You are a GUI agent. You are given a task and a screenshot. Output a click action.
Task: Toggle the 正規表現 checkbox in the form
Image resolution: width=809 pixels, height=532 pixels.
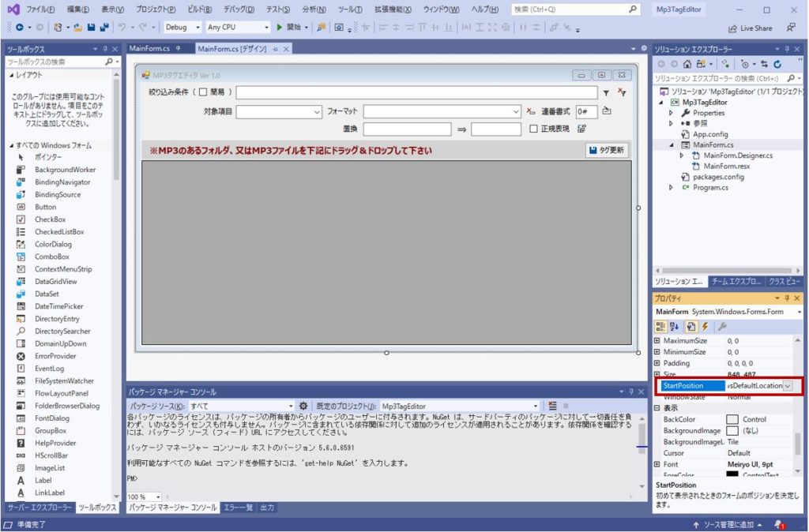coord(533,129)
